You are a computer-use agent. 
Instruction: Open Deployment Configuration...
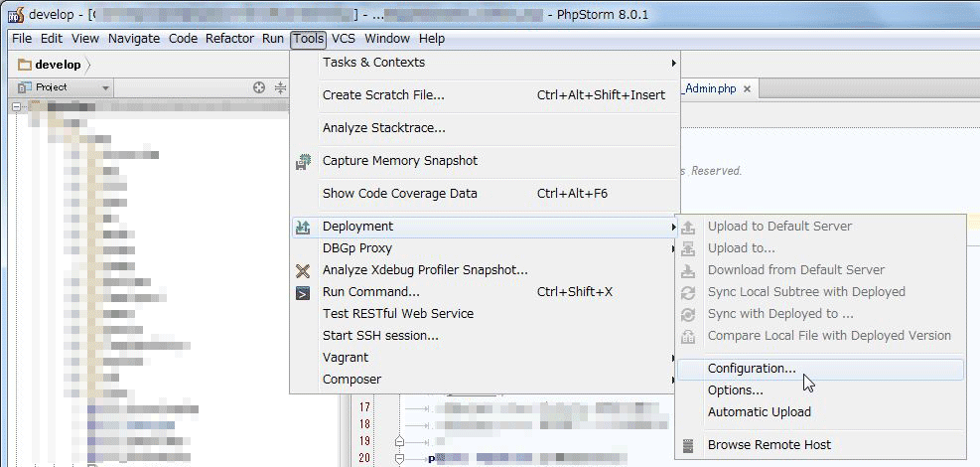pyautogui.click(x=820, y=369)
